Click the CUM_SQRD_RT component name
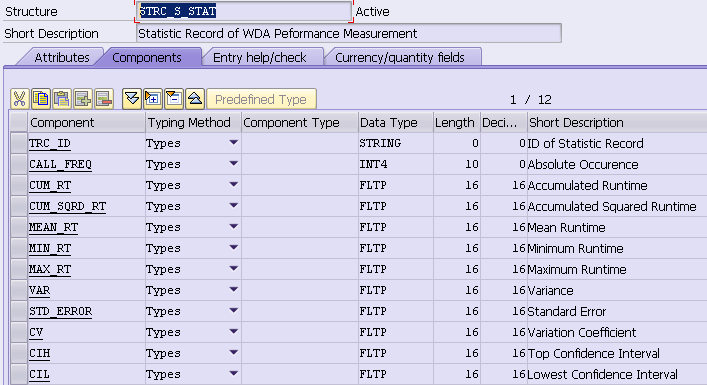This screenshot has height=385, width=707. [x=68, y=206]
